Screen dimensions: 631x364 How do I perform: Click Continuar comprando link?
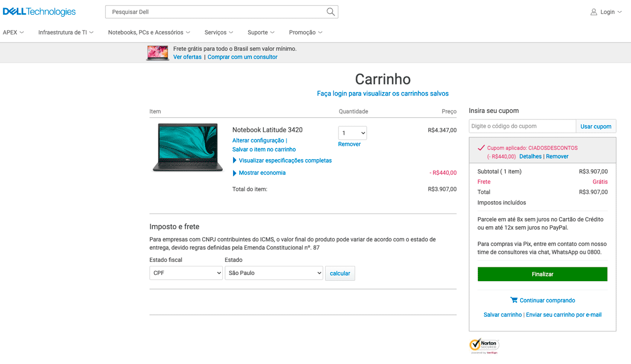tap(548, 300)
